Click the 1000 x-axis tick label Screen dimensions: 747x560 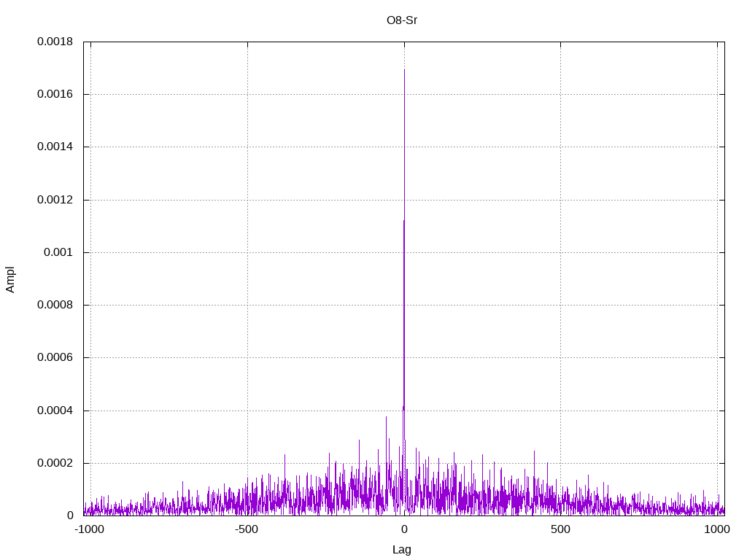pos(717,529)
